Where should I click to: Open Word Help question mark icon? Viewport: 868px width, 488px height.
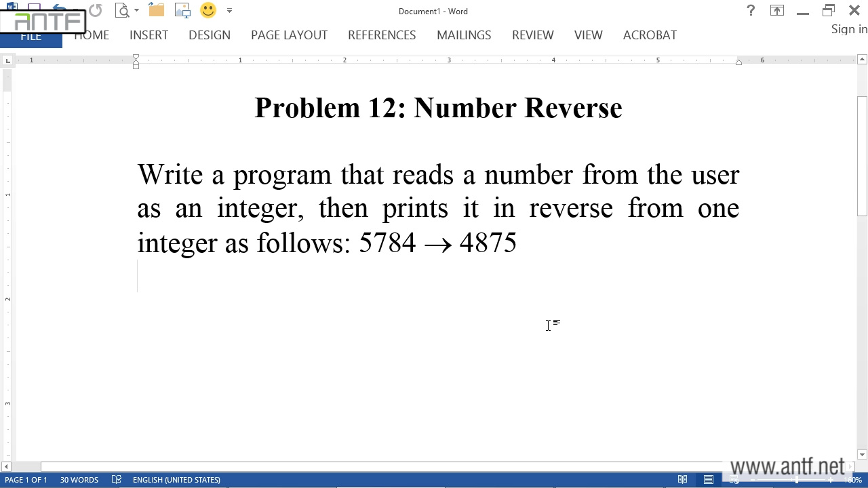[751, 10]
